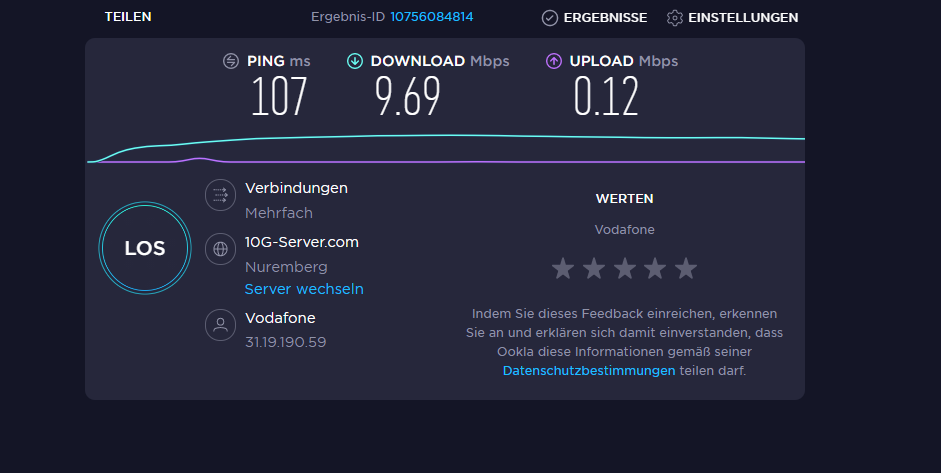Select the Mehrfach connections mode

[278, 213]
